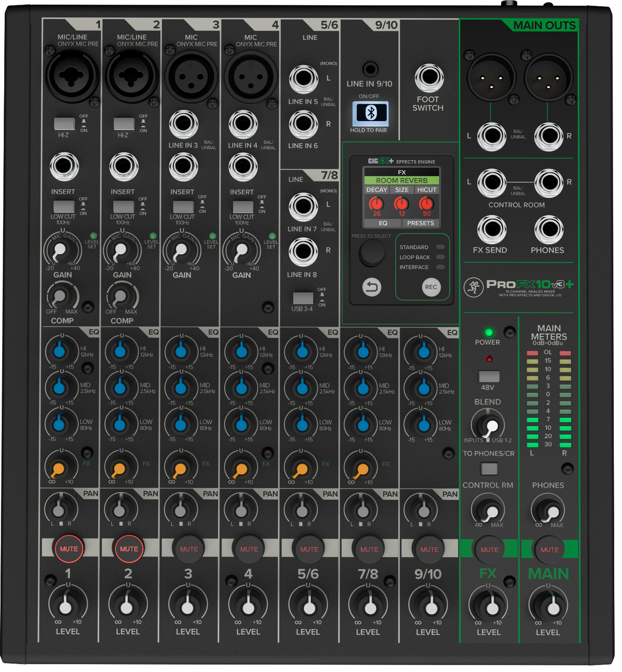Image resolution: width=622 pixels, height=672 pixels.
Task: Switch channel 3 LOW CUT on
Action: [x=183, y=206]
